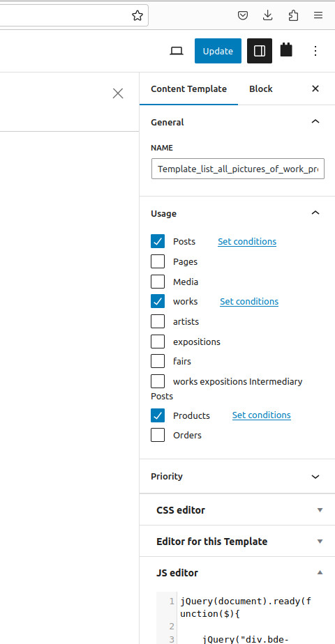Image resolution: width=335 pixels, height=644 pixels.
Task: Collapse the General section chevron
Action: coord(315,122)
